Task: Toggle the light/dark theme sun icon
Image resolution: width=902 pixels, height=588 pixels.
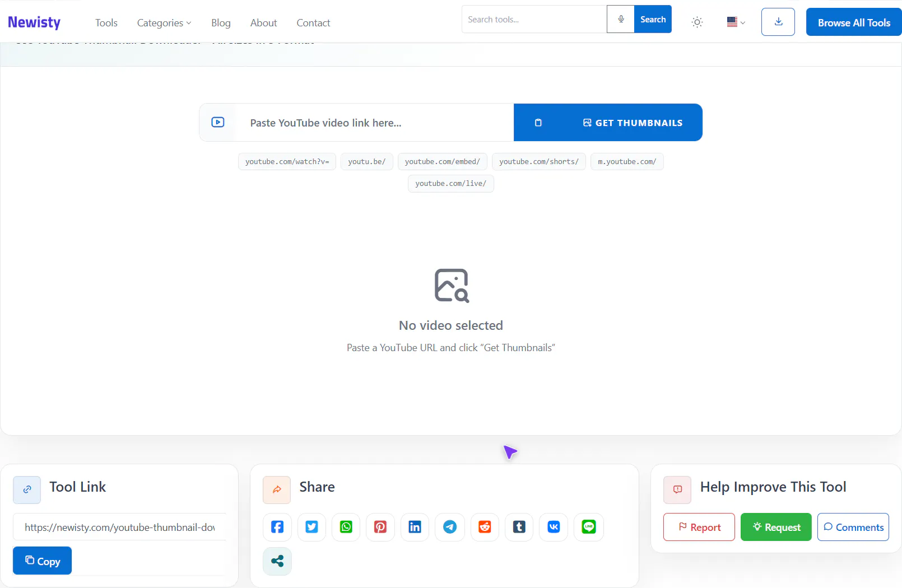Action: (x=697, y=22)
